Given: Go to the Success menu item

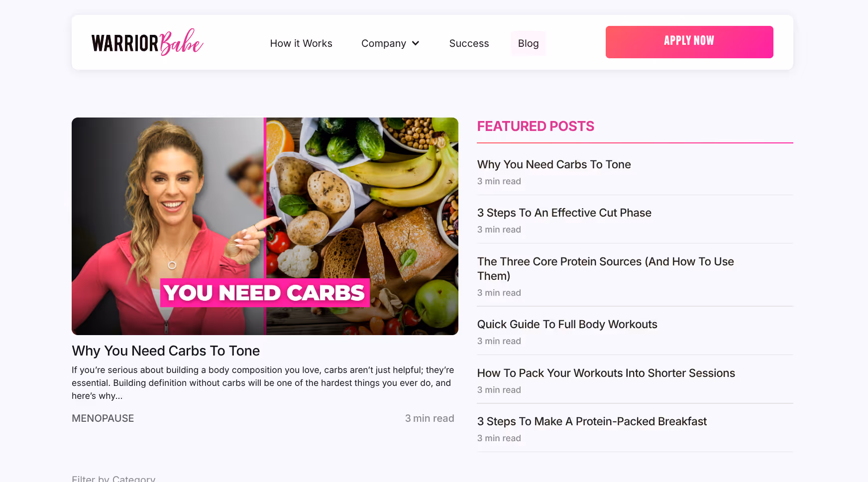Looking at the screenshot, I should click(469, 43).
